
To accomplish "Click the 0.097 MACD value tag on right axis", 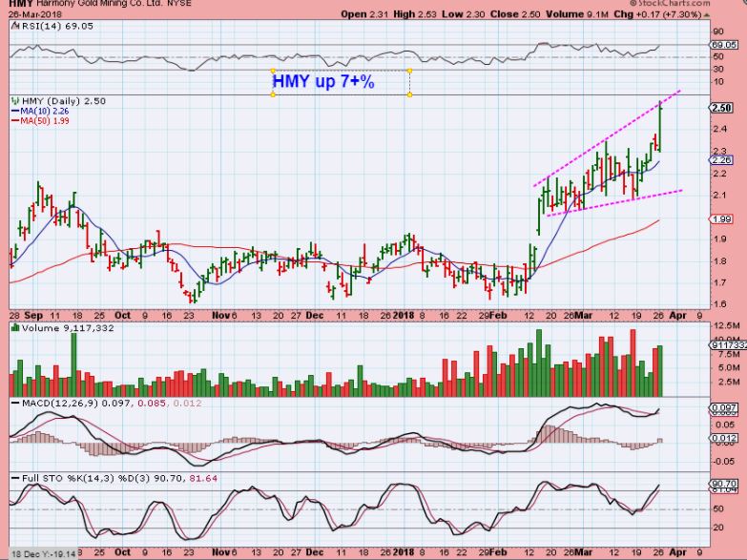I will tap(723, 408).
